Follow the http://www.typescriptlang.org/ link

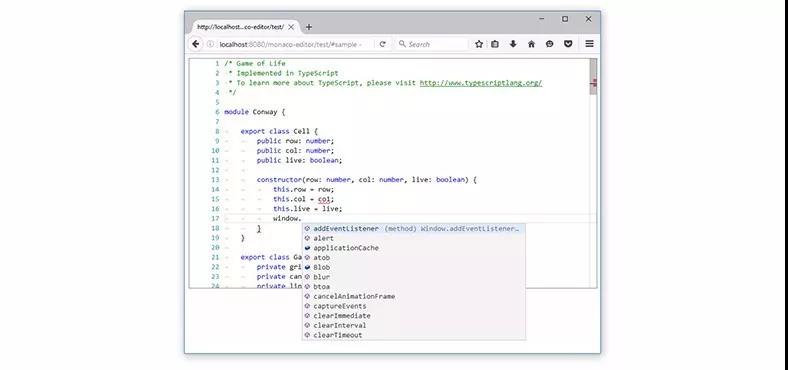(481, 83)
